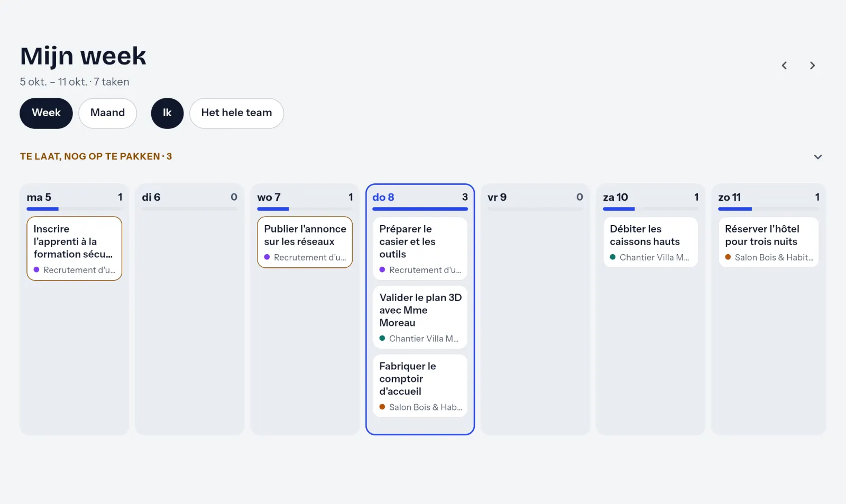Open task 'Réserver l'hôtel pour trois nuits'
This screenshot has height=504, width=846.
click(768, 242)
